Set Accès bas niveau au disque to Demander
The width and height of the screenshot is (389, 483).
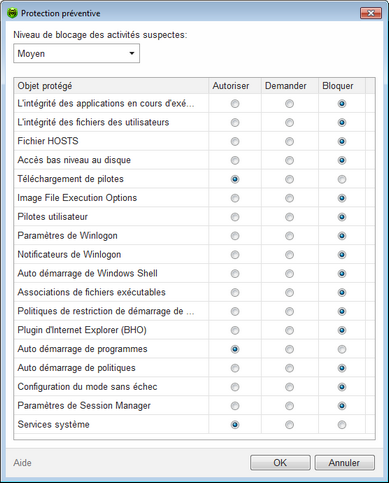coord(289,160)
